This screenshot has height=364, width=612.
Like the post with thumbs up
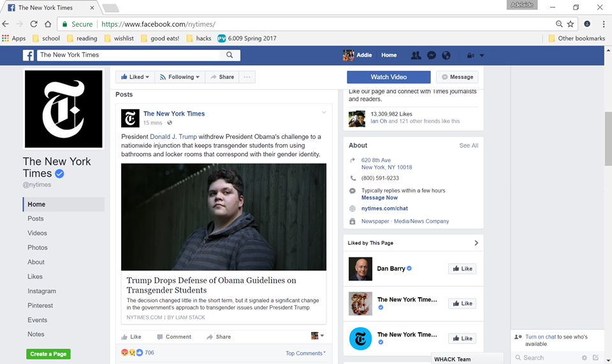coord(131,337)
